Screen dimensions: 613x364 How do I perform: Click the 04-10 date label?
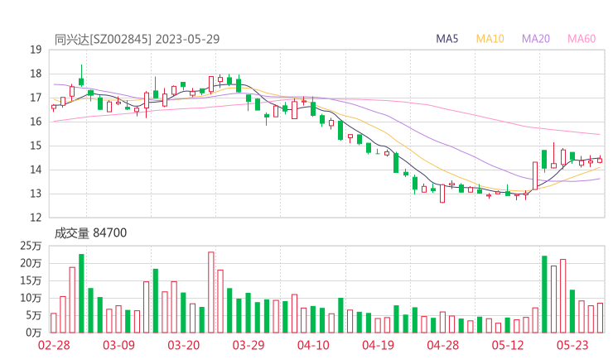[313, 345]
